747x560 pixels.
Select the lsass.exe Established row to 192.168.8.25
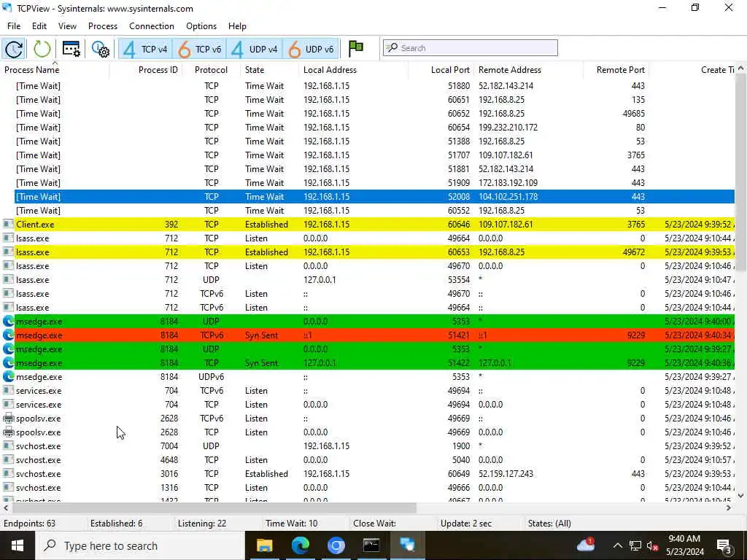(374, 252)
